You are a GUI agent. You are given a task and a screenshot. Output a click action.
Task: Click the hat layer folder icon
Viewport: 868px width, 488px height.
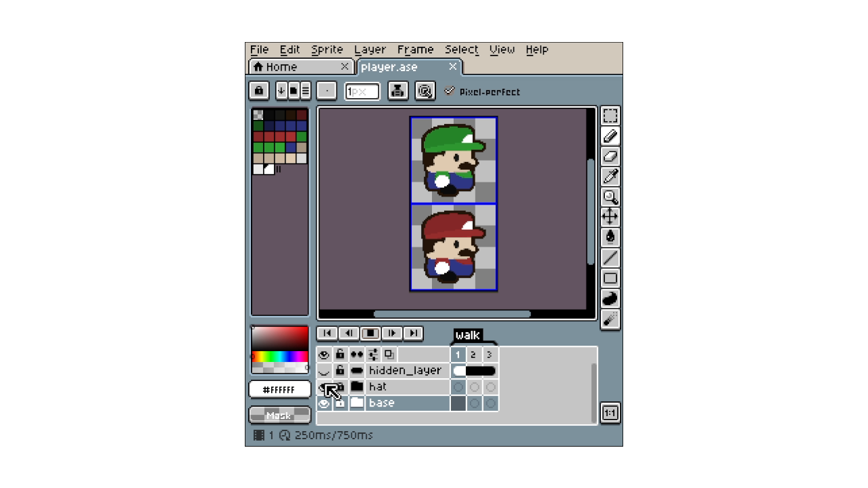[357, 387]
